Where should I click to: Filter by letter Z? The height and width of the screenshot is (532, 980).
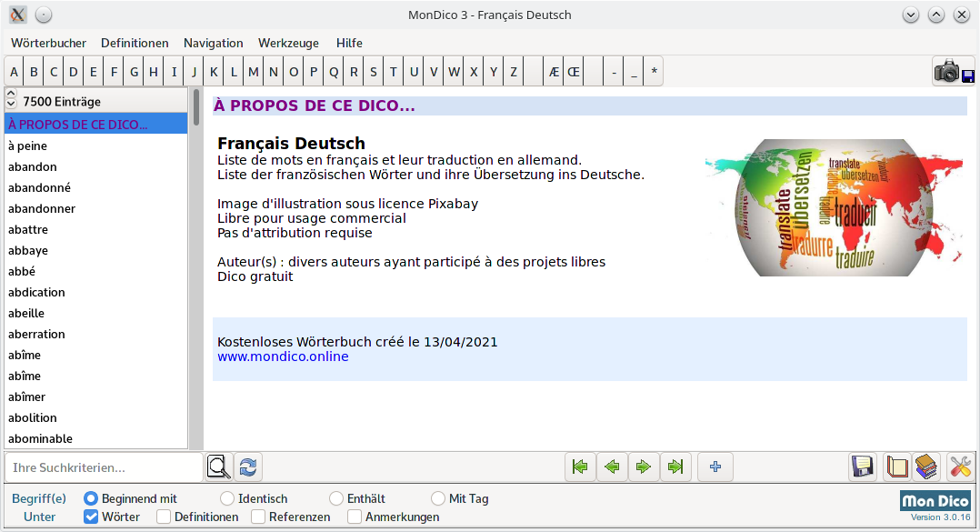coord(513,72)
